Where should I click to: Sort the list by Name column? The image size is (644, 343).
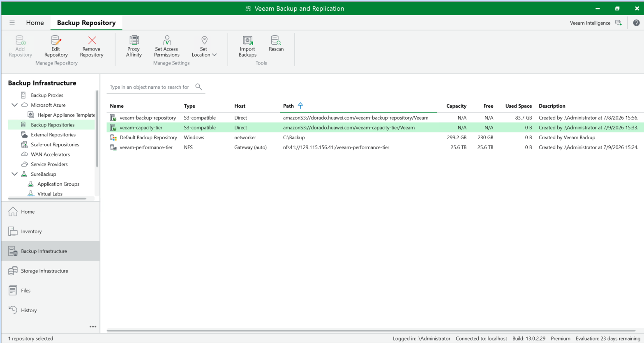117,106
